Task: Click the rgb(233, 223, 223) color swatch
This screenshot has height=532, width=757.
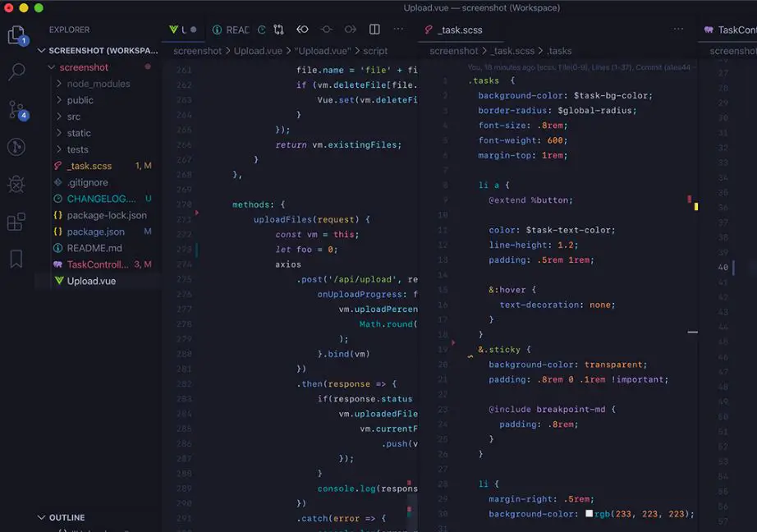Action: [x=589, y=513]
